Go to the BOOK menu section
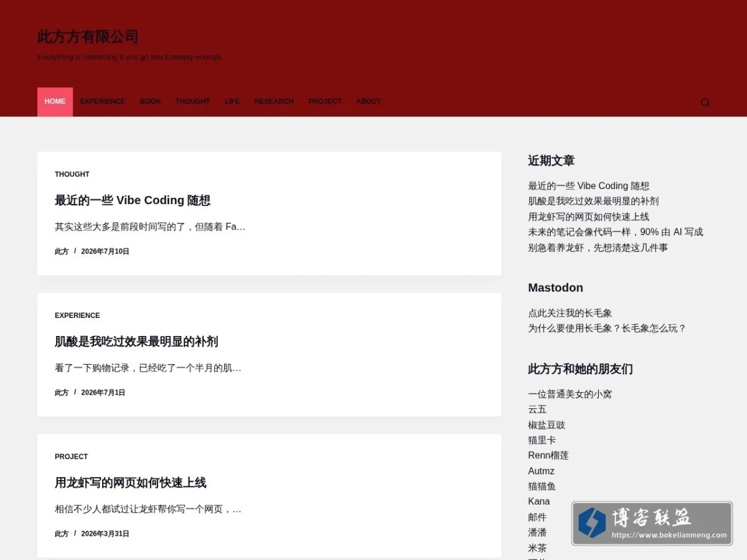 click(150, 101)
